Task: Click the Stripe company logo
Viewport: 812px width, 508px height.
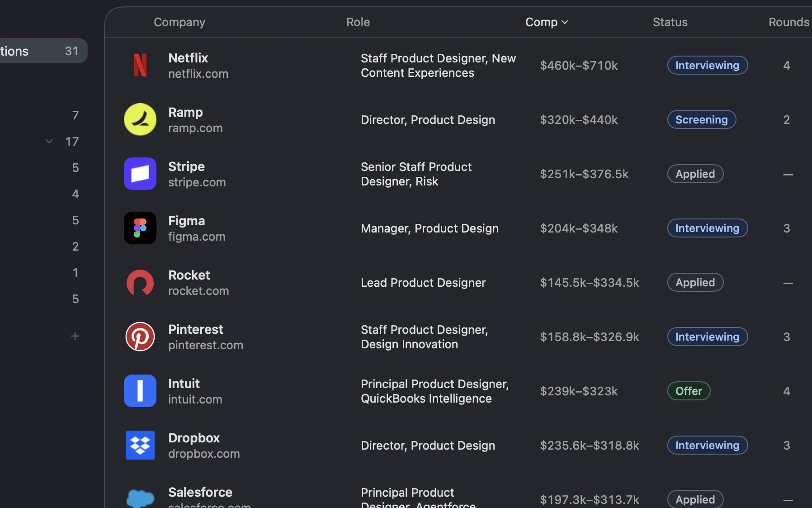Action: click(x=140, y=174)
